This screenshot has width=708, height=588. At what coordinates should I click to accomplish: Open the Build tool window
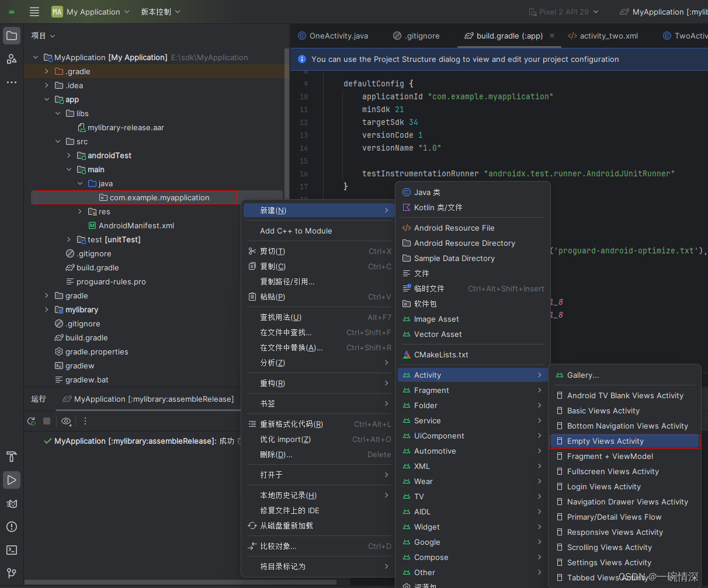point(12,457)
